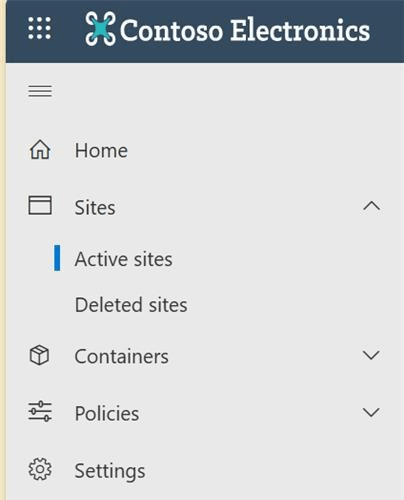Click the blue Active sites selection indicator
The width and height of the screenshot is (404, 500).
(57, 258)
